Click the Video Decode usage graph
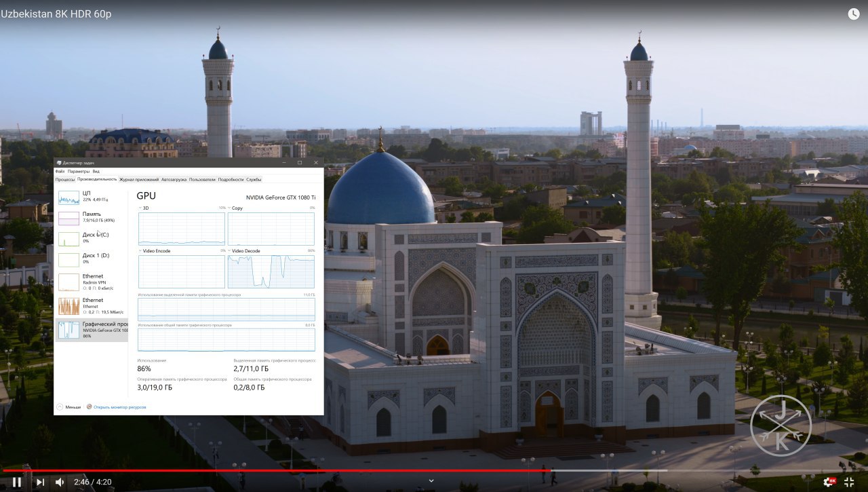The height and width of the screenshot is (492, 868). [271, 271]
